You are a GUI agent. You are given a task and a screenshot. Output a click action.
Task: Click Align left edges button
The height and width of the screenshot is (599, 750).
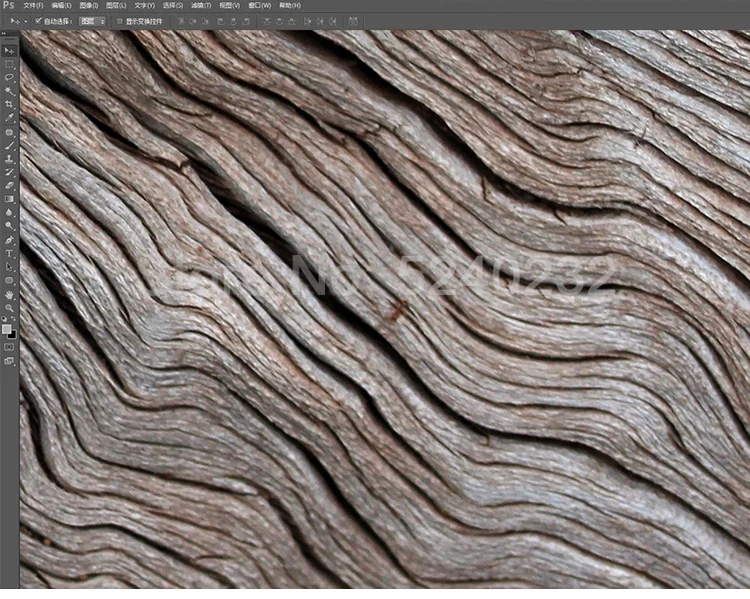221,22
